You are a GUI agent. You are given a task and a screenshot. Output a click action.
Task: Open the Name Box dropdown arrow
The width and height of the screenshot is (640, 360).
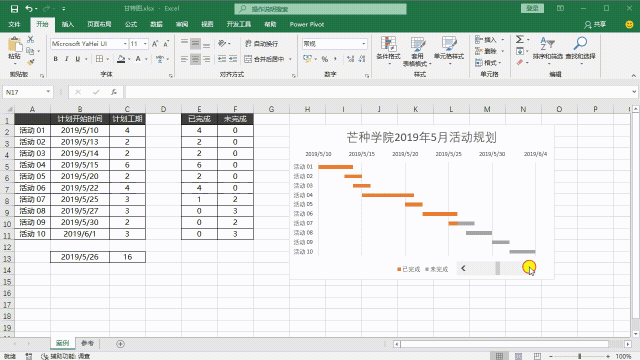pos(48,92)
